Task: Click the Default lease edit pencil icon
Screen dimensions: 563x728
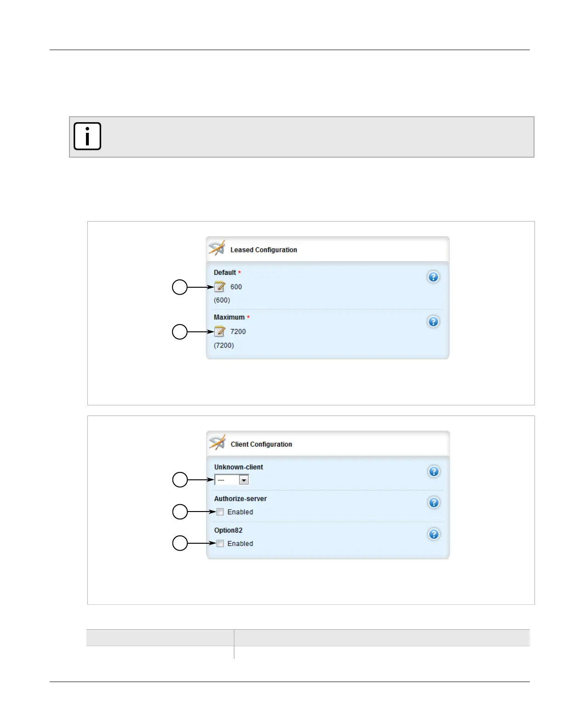Action: pyautogui.click(x=220, y=287)
